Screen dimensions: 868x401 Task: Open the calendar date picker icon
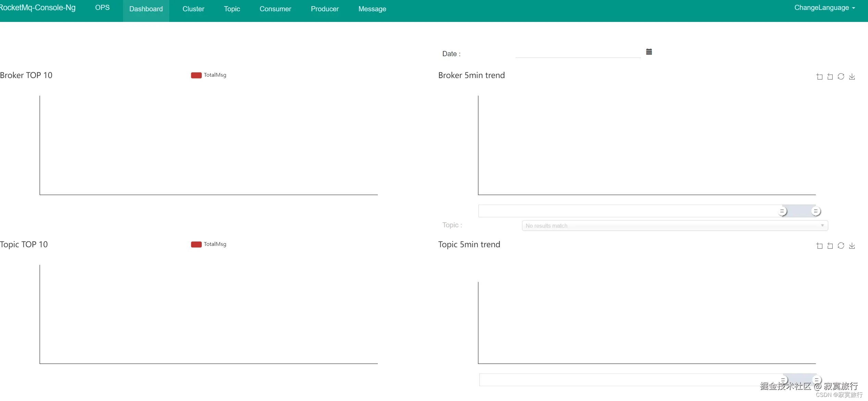coord(649,52)
